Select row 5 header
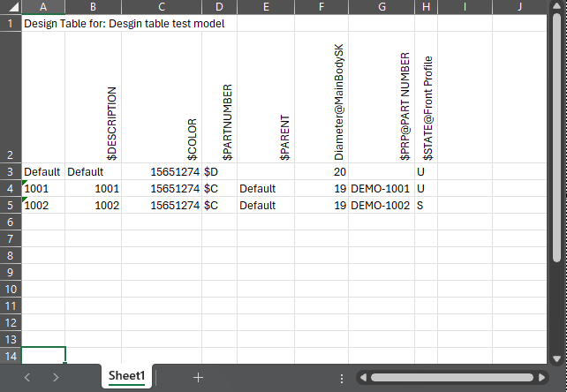This screenshot has width=567, height=392. point(10,205)
